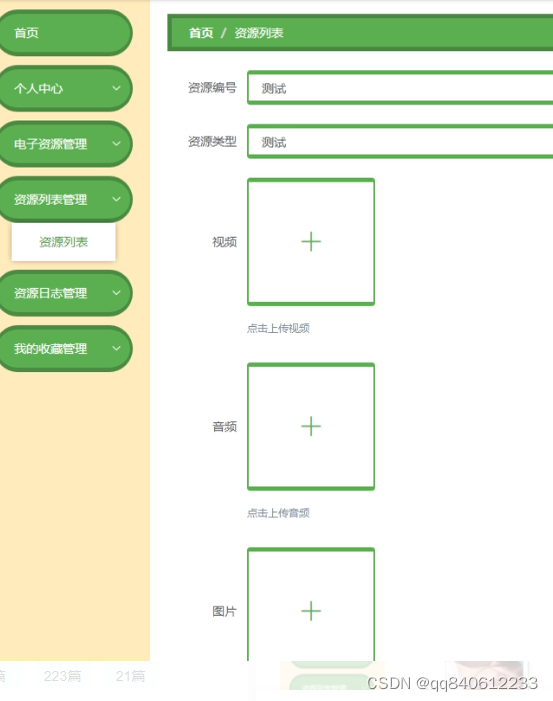Open the 首页 sidebar menu item
This screenshot has width=553, height=701.
tap(65, 33)
